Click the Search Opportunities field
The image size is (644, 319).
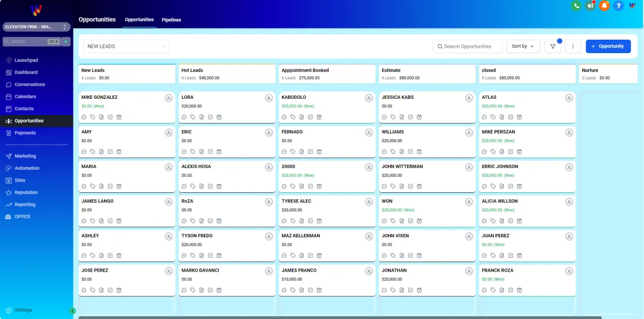(x=467, y=46)
